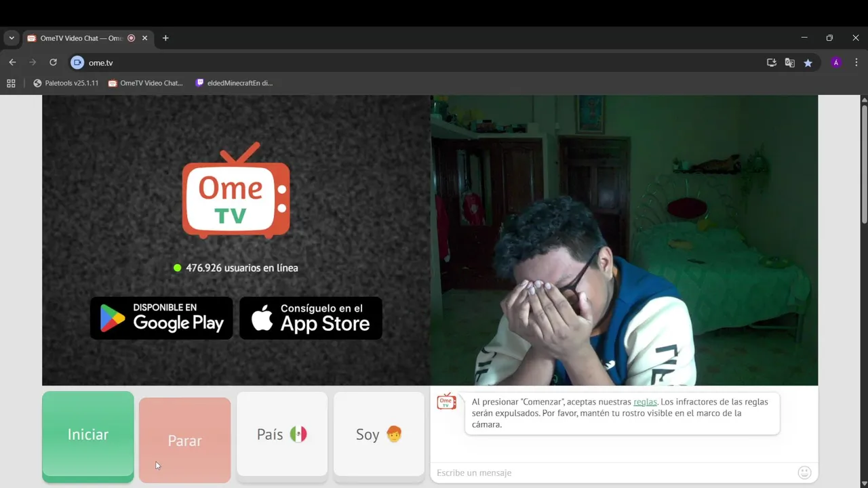Open the OmeTV Video Chat bookmark
The width and height of the screenshot is (868, 488).
point(145,83)
